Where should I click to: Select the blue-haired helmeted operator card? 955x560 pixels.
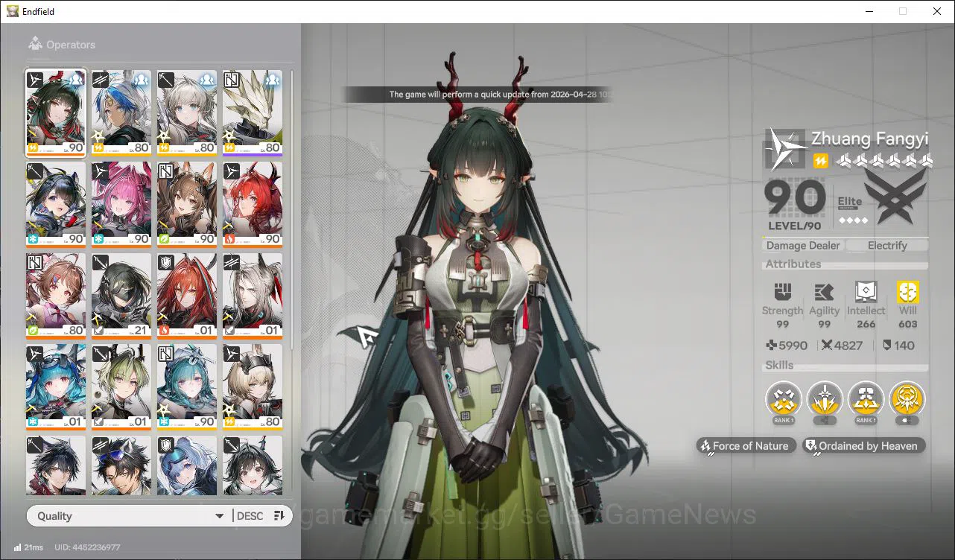click(x=187, y=465)
